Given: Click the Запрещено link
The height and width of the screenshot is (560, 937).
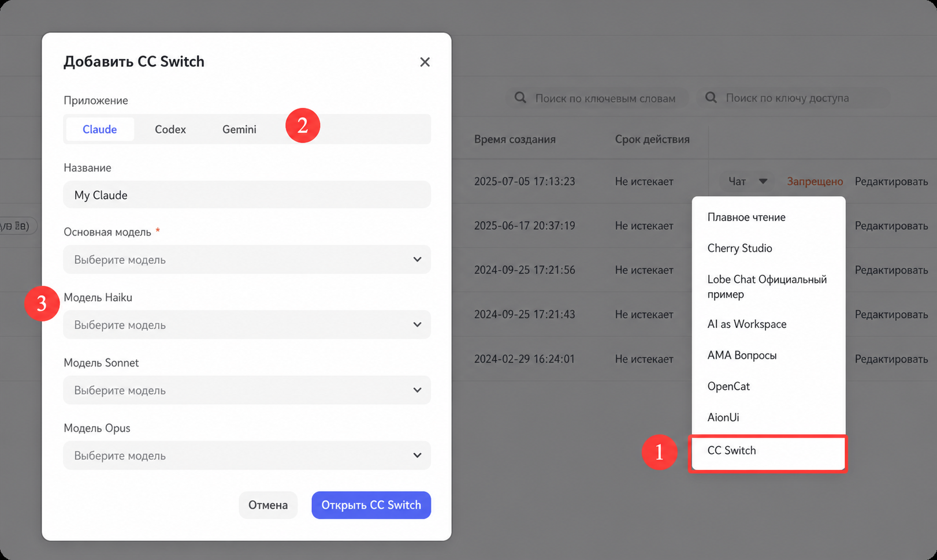Looking at the screenshot, I should click(815, 181).
